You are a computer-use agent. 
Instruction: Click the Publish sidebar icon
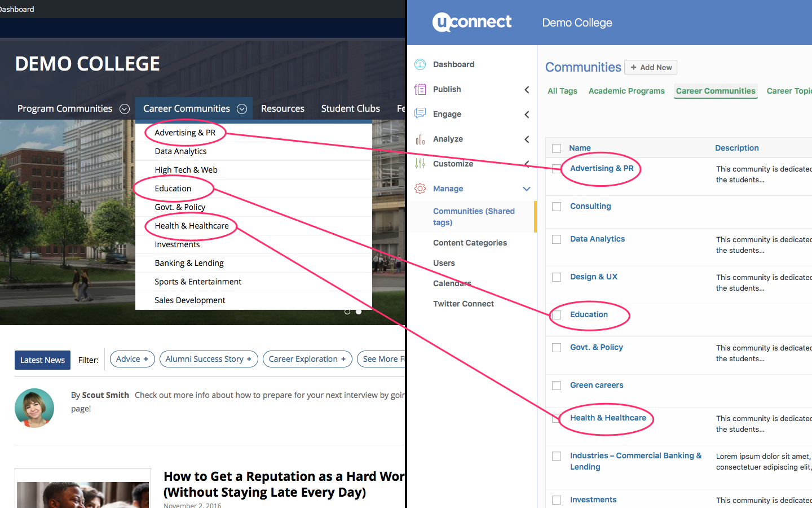pos(420,89)
